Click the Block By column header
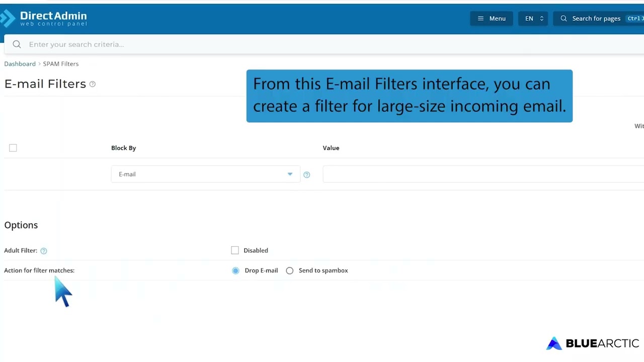Image resolution: width=644 pixels, height=362 pixels. click(x=123, y=148)
